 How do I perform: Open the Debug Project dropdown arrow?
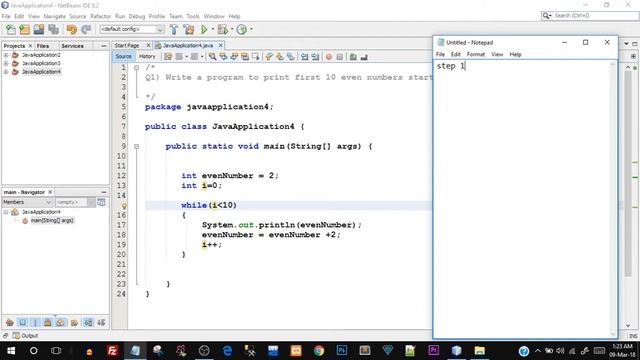[x=232, y=29]
